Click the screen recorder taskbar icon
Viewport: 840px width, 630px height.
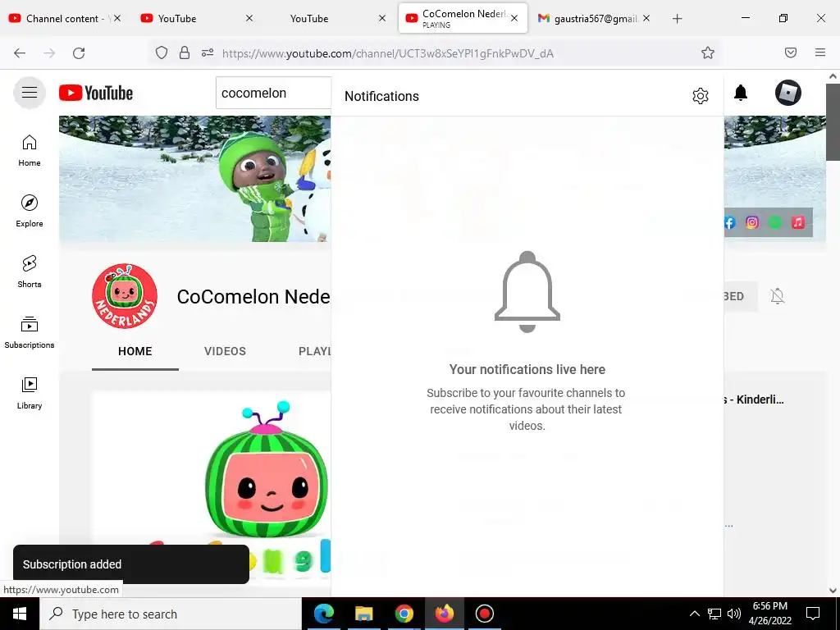pyautogui.click(x=484, y=614)
